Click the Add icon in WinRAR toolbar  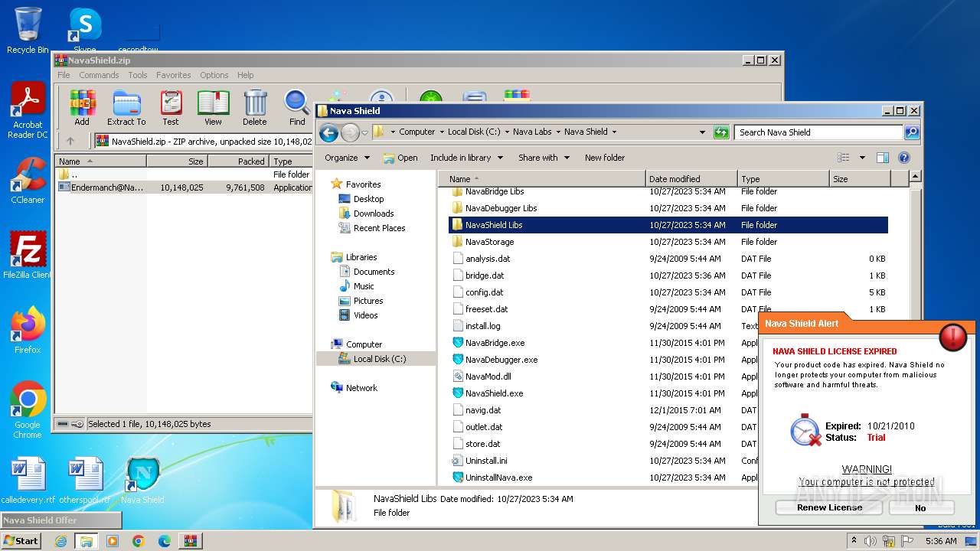click(82, 107)
